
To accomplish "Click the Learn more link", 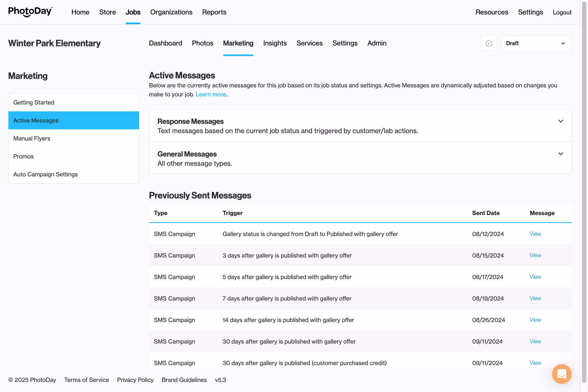I will [211, 94].
